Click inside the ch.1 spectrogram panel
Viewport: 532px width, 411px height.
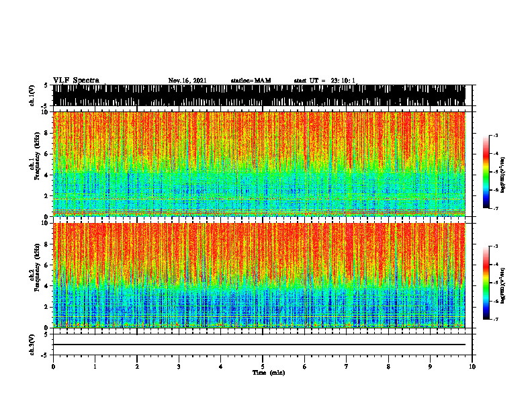259,164
